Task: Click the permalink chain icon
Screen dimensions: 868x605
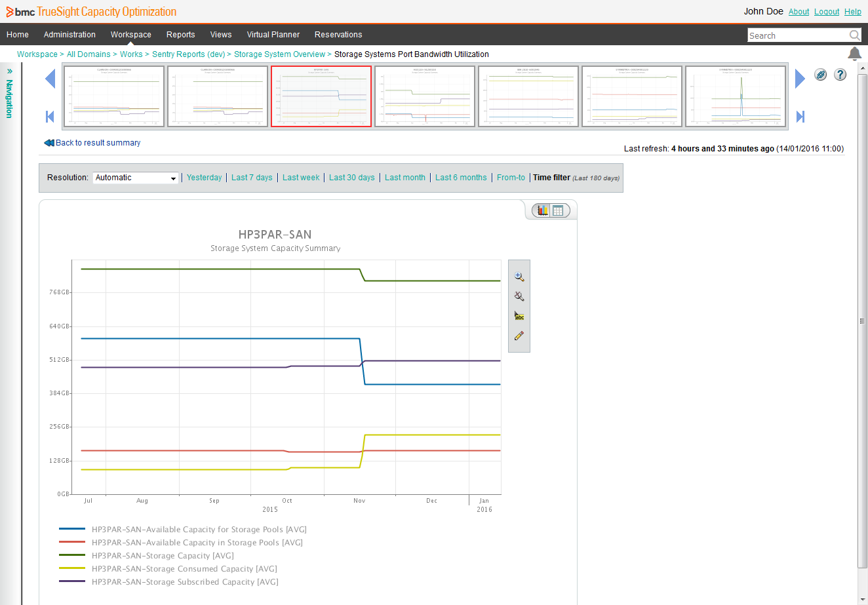Action: click(x=821, y=75)
